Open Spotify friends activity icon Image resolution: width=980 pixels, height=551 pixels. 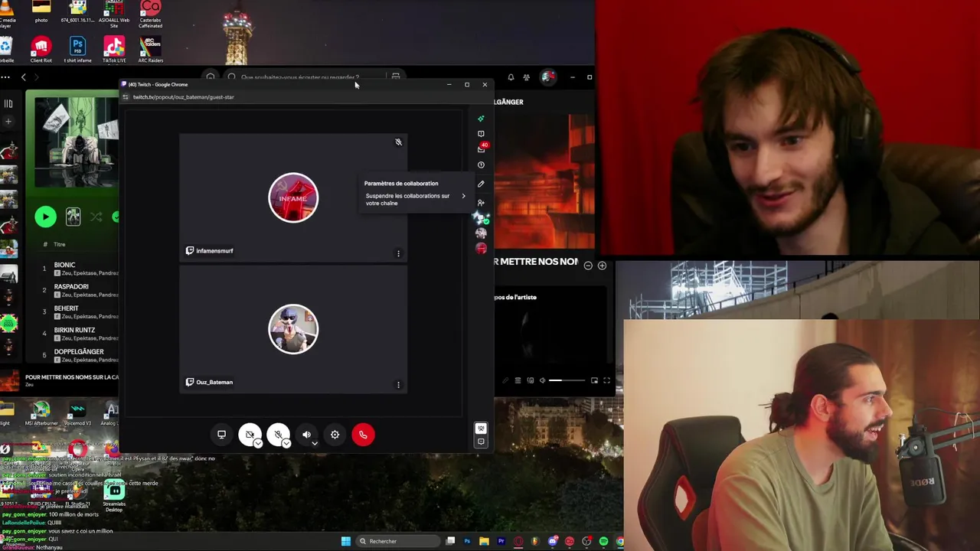[526, 77]
